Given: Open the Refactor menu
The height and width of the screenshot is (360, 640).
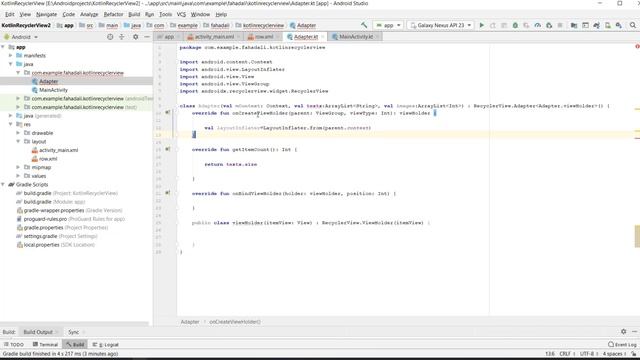Looking at the screenshot, I should 113,14.
